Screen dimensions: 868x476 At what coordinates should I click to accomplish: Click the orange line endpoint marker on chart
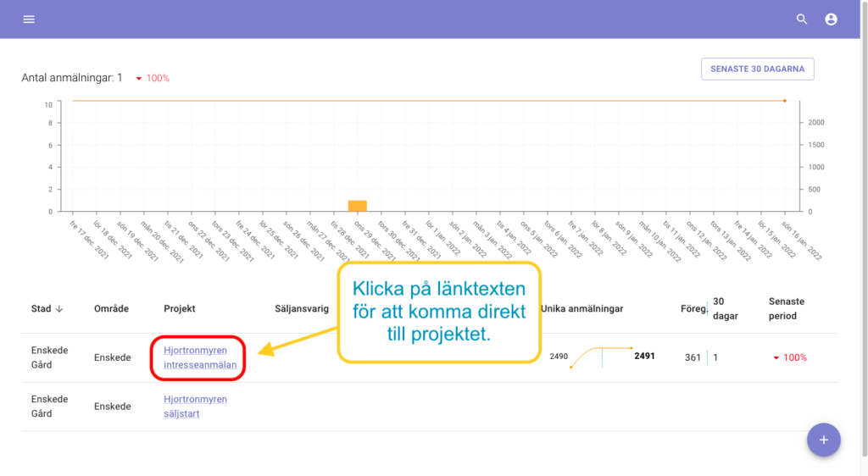[x=784, y=101]
